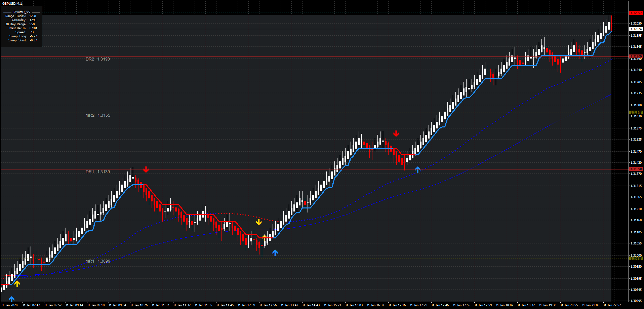The height and width of the screenshot is (309, 644).
Task: Click the olive 1.30985 price tag
Action: tap(636, 259)
